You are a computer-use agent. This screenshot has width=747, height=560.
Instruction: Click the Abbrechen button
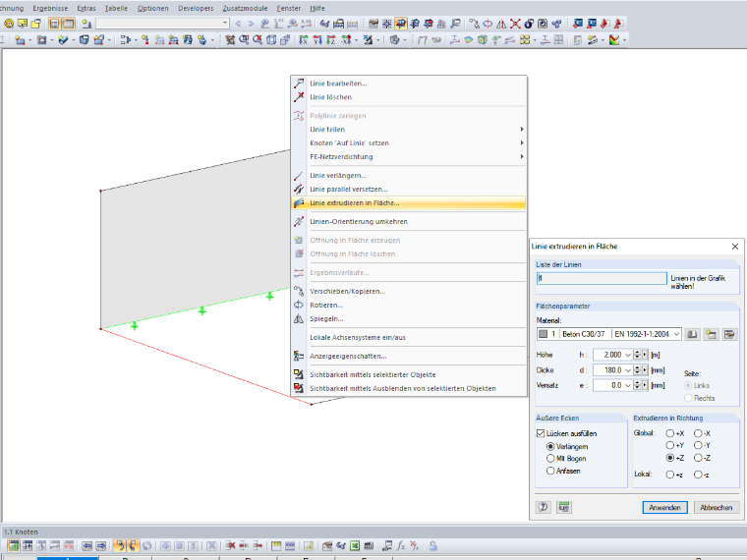point(716,508)
